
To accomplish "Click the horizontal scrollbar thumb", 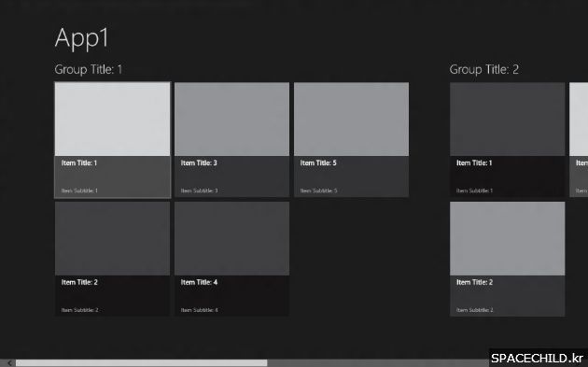I will (x=141, y=363).
